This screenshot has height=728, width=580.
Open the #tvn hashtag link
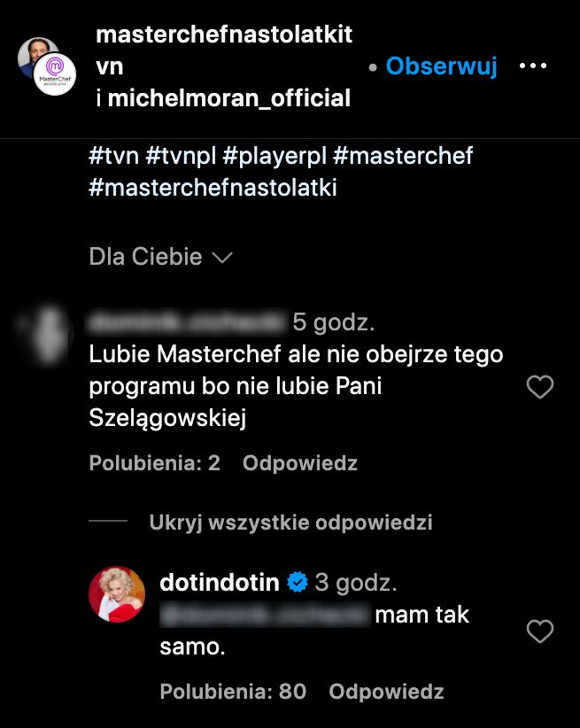coord(113,157)
